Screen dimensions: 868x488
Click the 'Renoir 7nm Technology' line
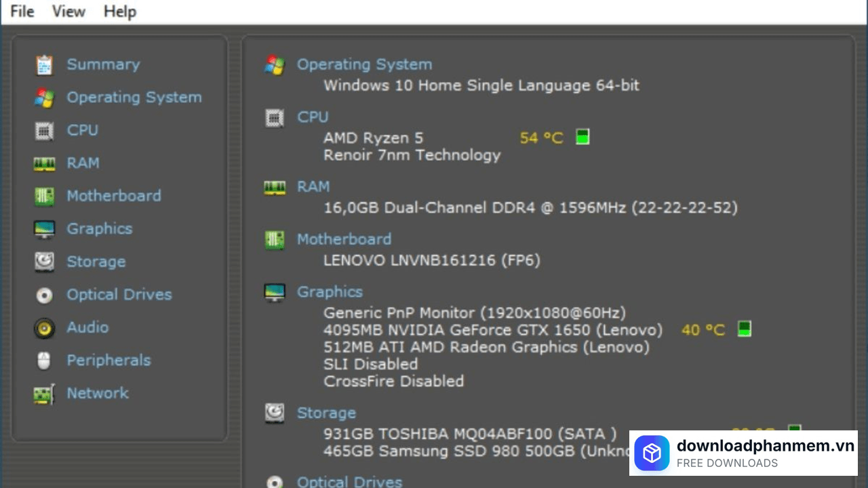click(x=412, y=155)
